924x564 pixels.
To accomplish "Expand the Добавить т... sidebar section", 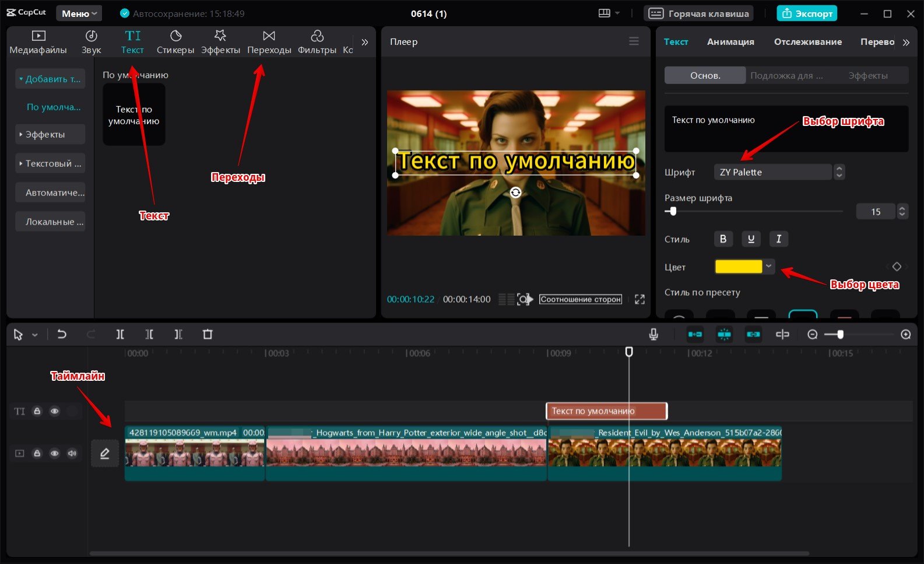I will point(50,79).
